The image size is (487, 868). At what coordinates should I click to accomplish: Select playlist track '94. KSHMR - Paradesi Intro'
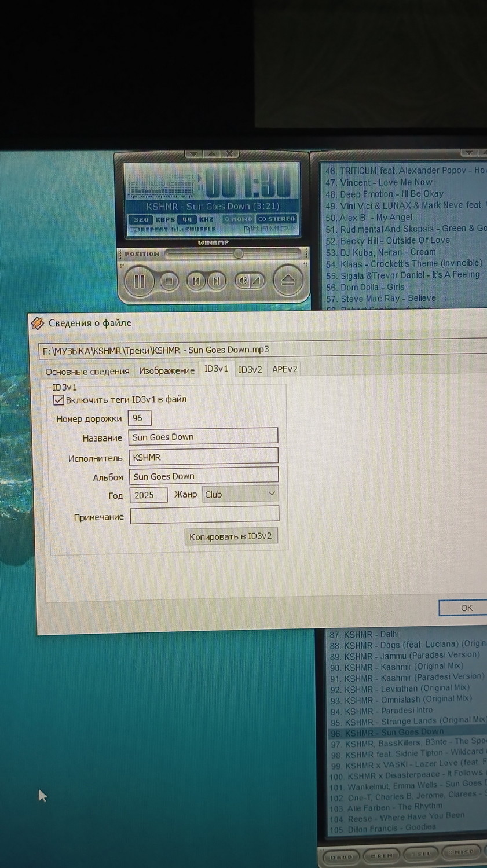382,711
